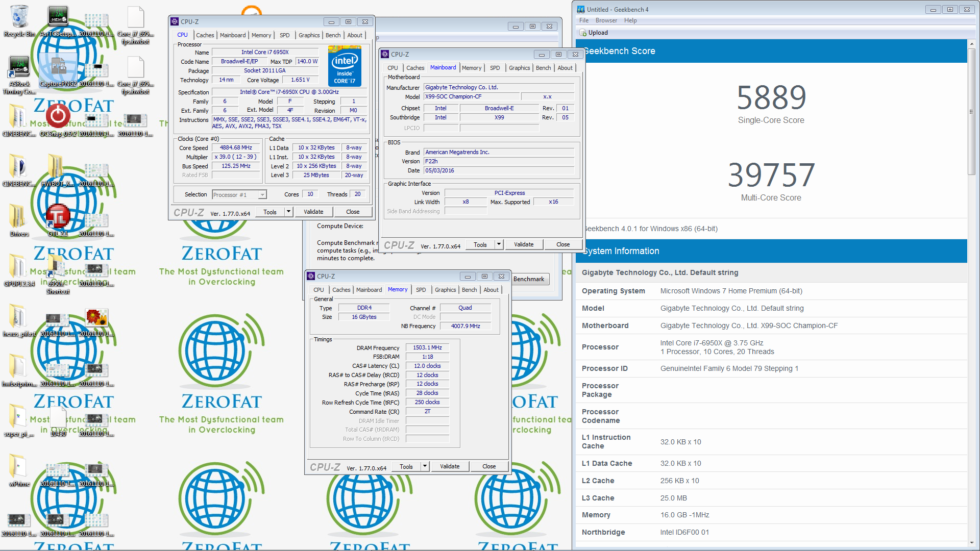
Task: Switch to CPU tab in CPU-Z Memory window
Action: click(318, 290)
